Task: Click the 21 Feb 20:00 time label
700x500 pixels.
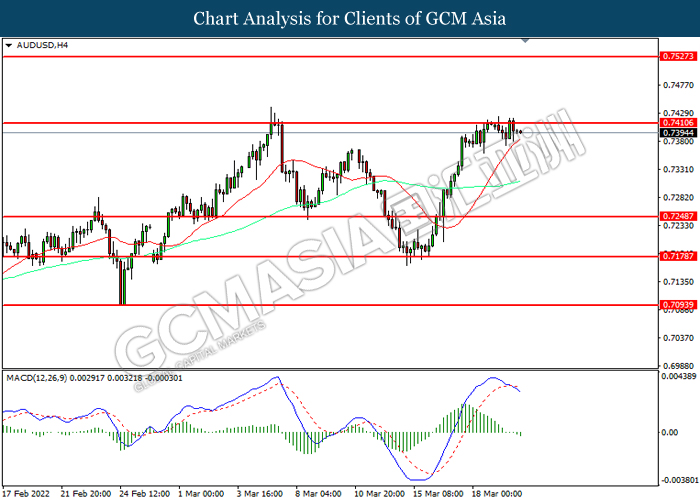Action: [x=86, y=494]
